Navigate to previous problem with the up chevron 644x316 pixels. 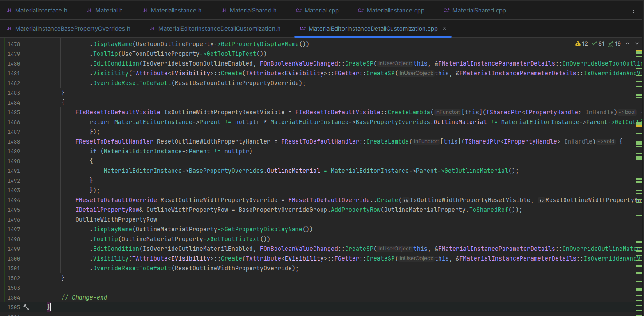point(628,43)
